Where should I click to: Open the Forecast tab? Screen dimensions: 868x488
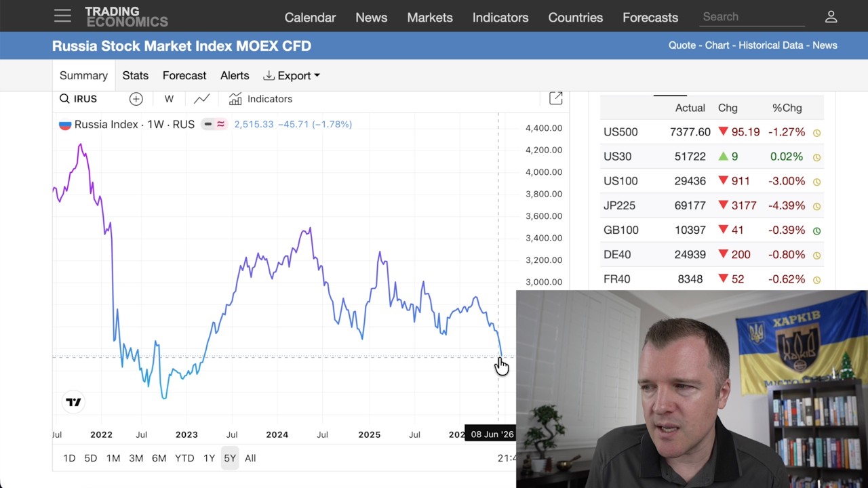tap(184, 75)
